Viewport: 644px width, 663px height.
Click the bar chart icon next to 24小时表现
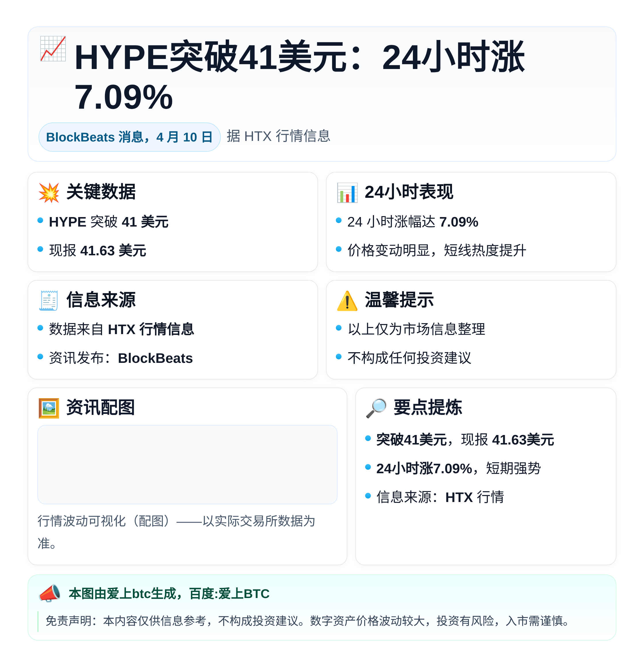click(347, 192)
